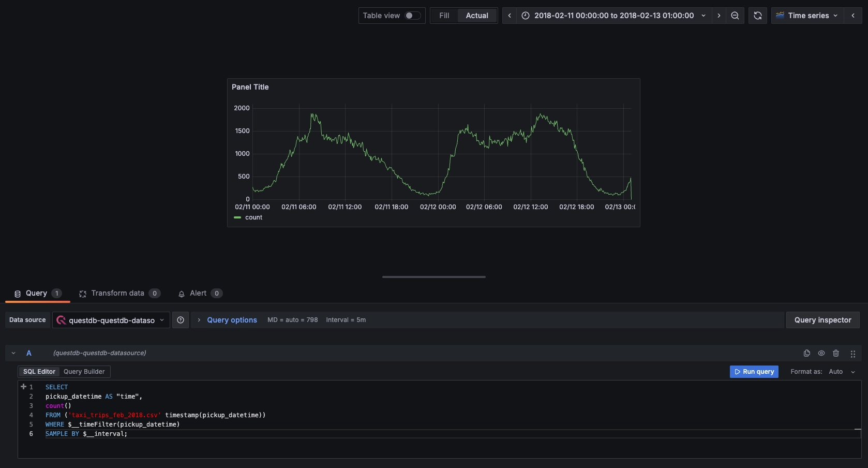Click the count() line in editor
The height and width of the screenshot is (468, 868).
click(x=58, y=406)
